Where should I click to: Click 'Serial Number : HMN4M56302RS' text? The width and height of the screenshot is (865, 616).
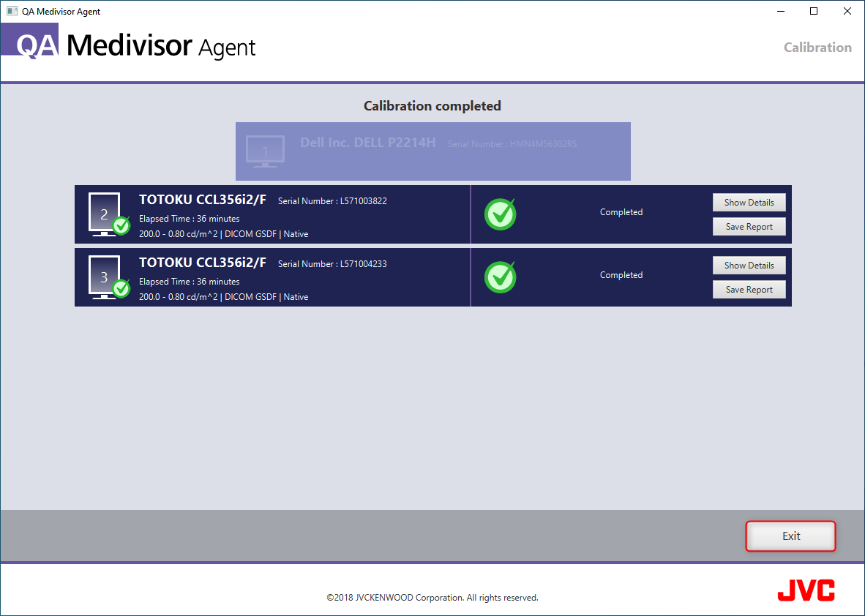512,144
